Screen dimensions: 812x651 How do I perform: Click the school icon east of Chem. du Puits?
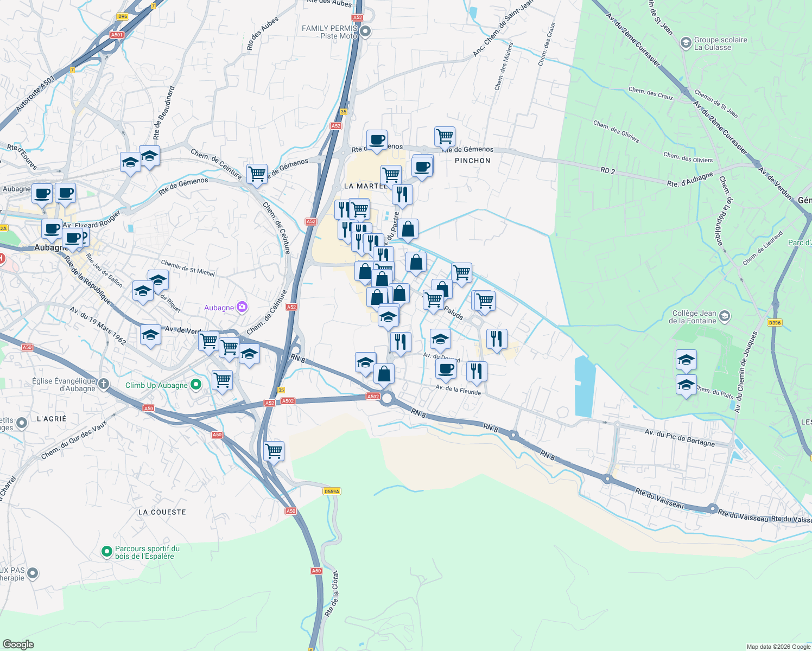(x=687, y=385)
